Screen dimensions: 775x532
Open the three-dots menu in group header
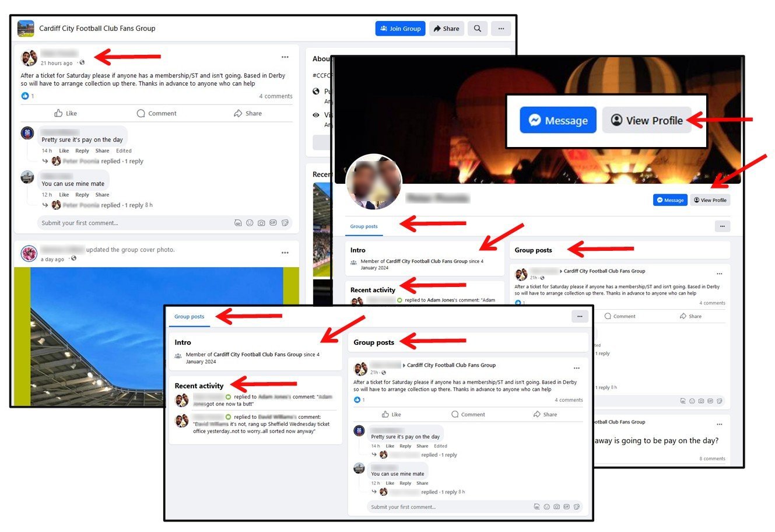(501, 29)
